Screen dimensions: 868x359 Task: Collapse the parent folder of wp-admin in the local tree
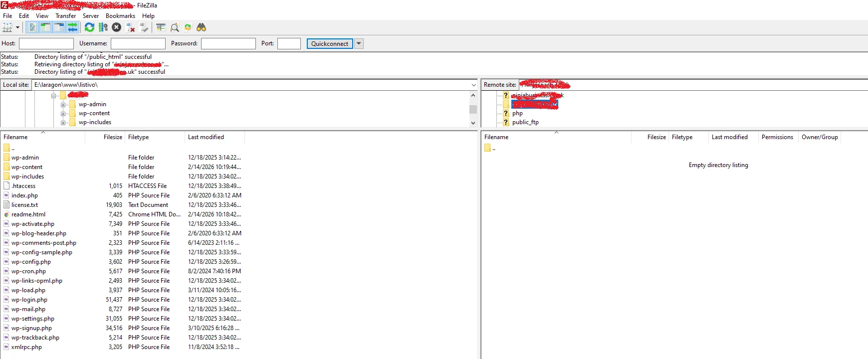coord(53,96)
